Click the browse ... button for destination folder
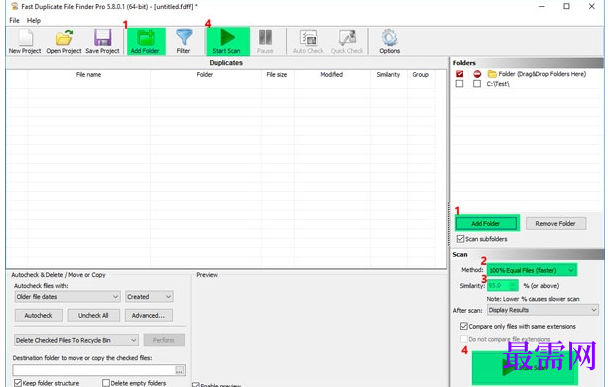This screenshot has width=615, height=387. tap(180, 370)
